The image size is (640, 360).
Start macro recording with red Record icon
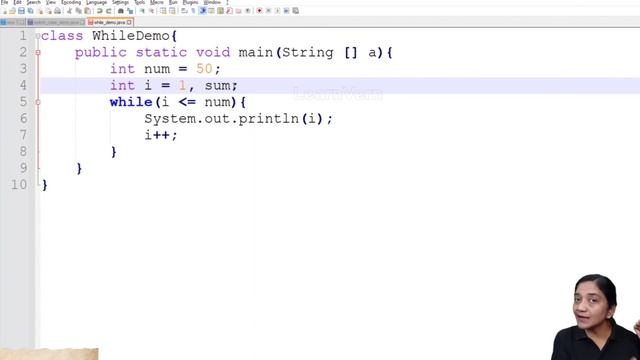(259, 11)
